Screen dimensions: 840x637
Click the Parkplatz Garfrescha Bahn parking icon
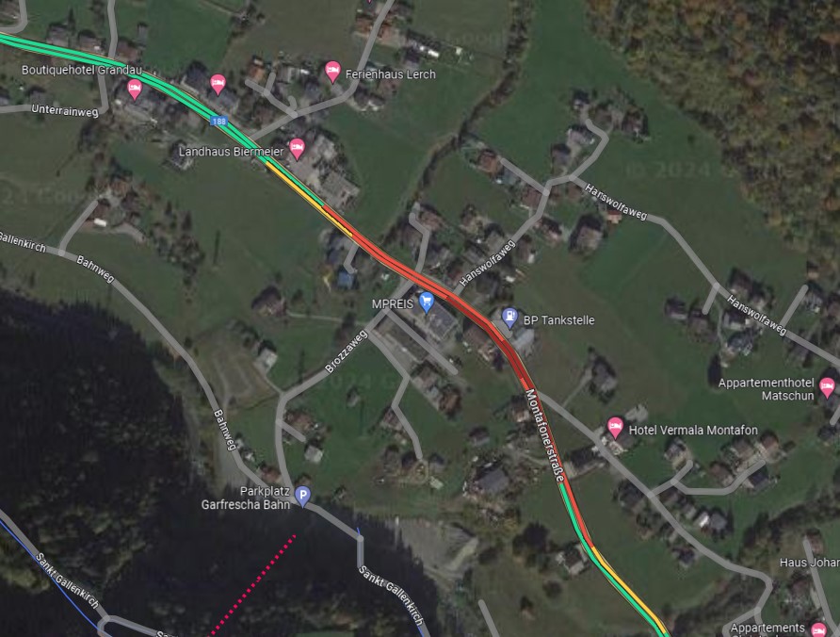point(302,496)
